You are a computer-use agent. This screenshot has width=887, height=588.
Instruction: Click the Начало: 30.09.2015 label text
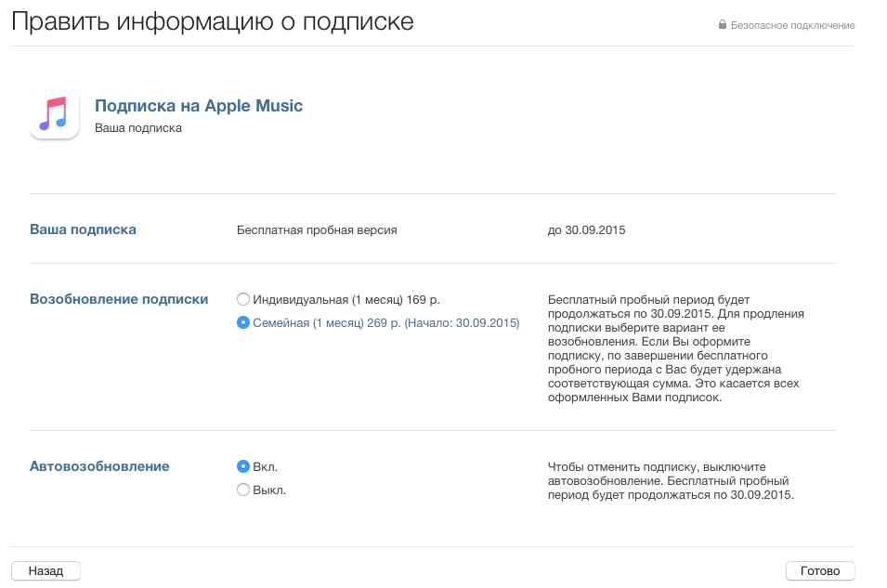[x=463, y=323]
